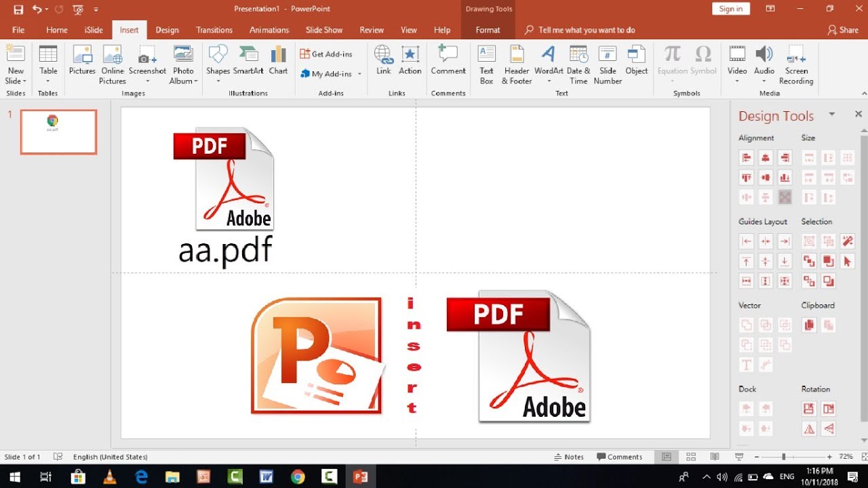Click the Sign in button
This screenshot has height=488, width=868.
731,9
